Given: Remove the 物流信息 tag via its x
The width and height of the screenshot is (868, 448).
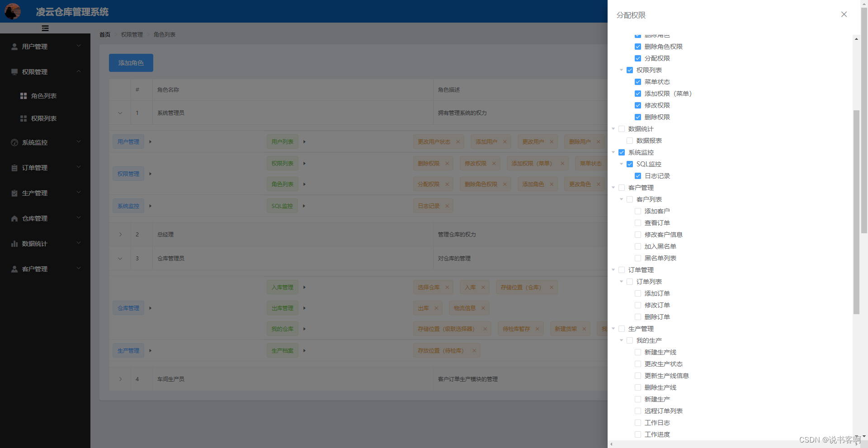Looking at the screenshot, I should pyautogui.click(x=483, y=308).
